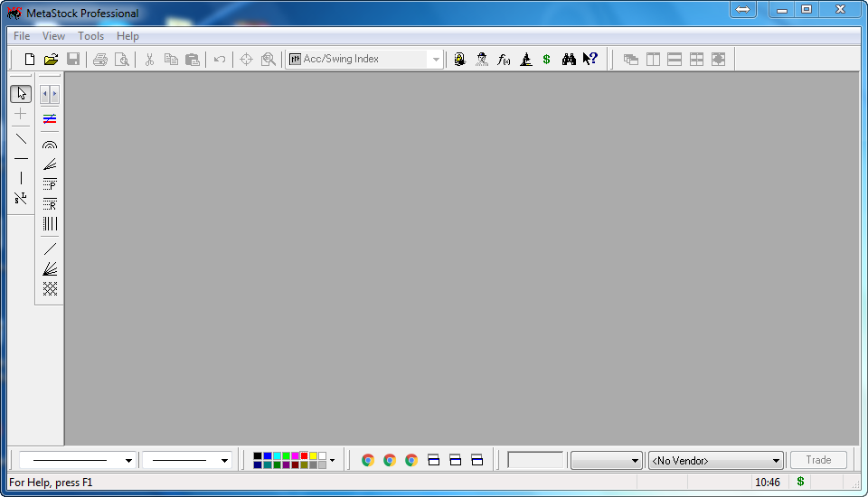Viewport: 868px width, 497px height.
Task: Activate the What's This help pointer
Action: pyautogui.click(x=590, y=59)
